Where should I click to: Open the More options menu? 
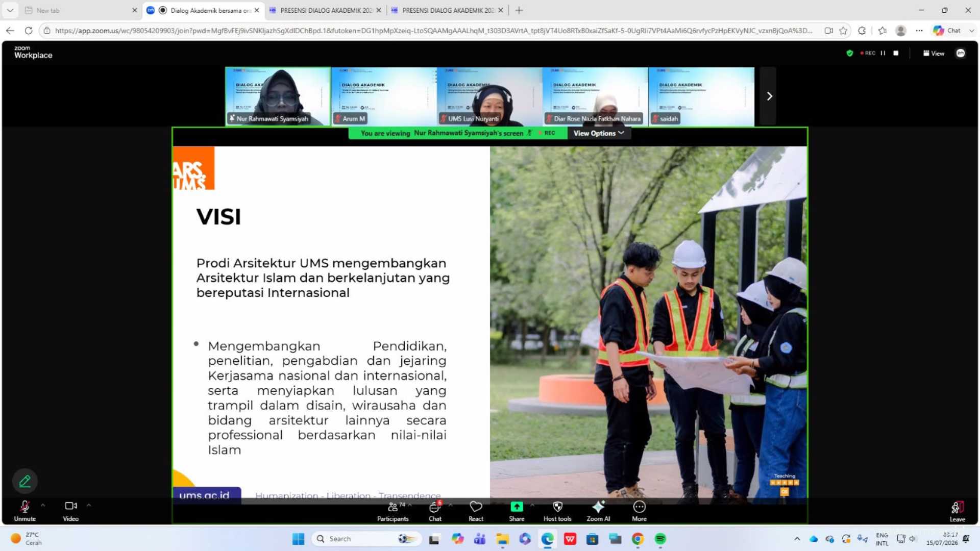pos(639,511)
